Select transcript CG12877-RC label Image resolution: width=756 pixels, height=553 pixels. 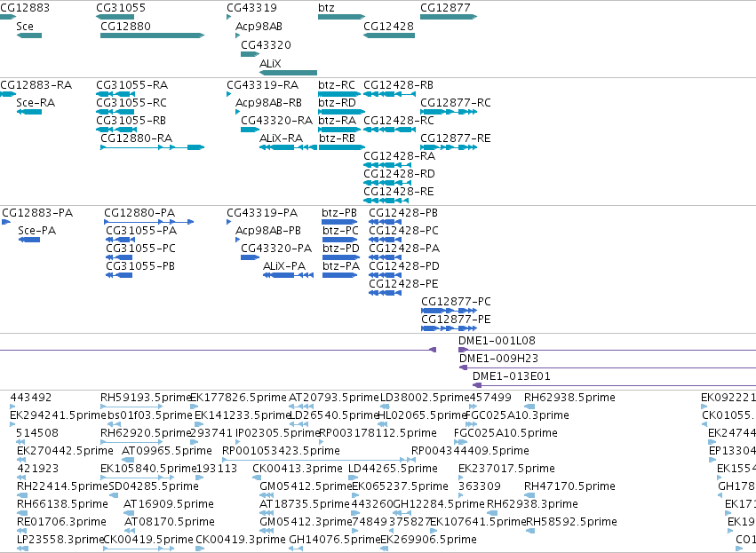tap(456, 103)
